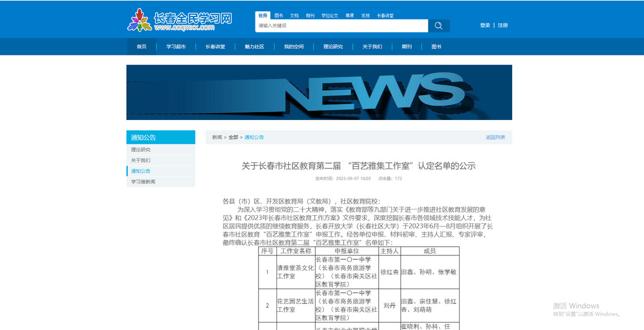Navigate to 我的空间 menu item
The width and height of the screenshot is (644, 330).
[x=293, y=46]
